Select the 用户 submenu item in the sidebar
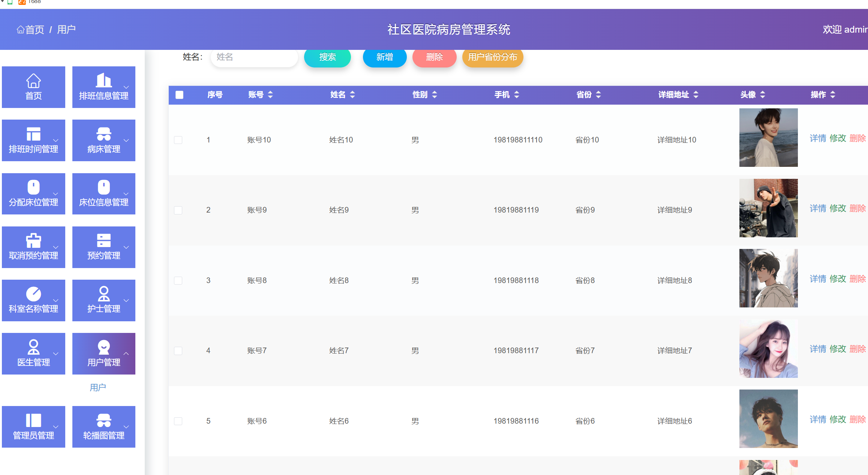This screenshot has height=475, width=868. pyautogui.click(x=98, y=387)
